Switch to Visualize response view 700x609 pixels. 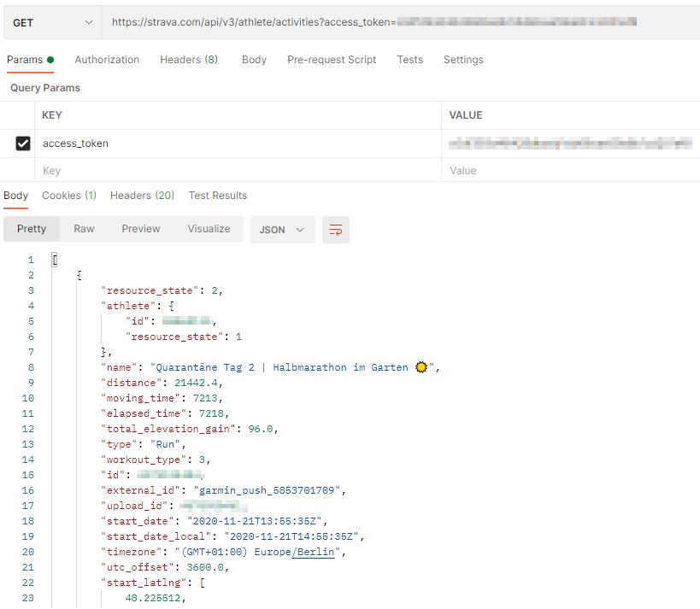pos(209,229)
